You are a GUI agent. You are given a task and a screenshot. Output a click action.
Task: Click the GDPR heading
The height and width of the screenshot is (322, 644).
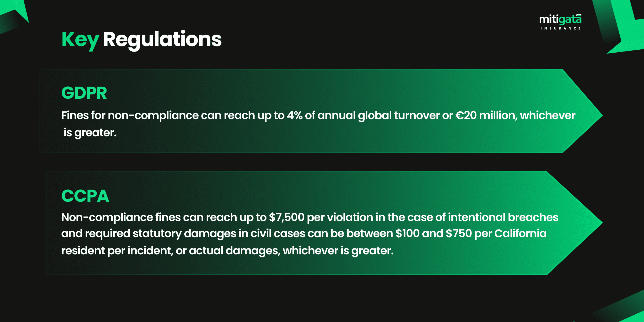click(84, 93)
